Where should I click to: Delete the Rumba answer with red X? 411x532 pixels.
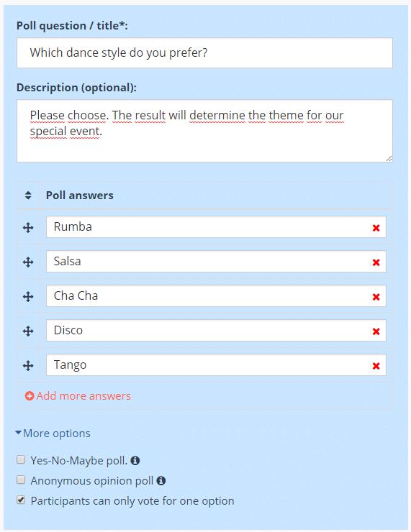tap(376, 228)
